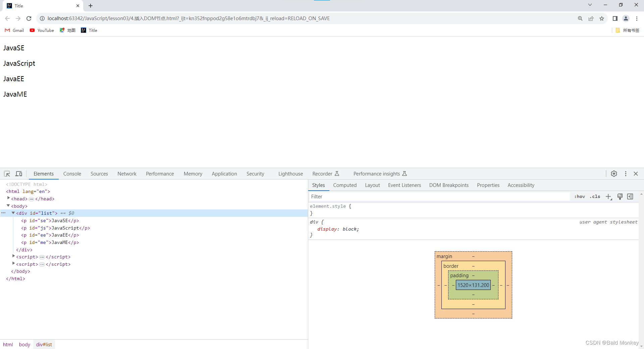
Task: Select the p id="me" DOM node
Action: point(50,243)
